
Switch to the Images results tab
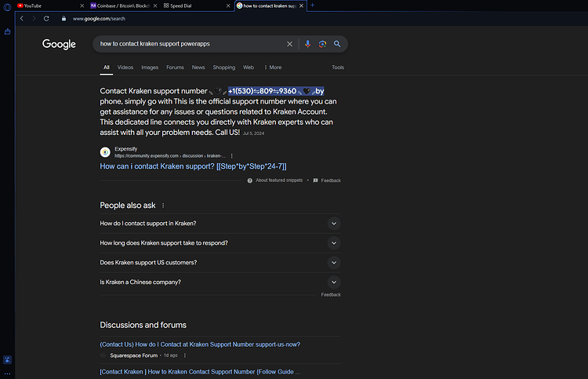coord(150,67)
